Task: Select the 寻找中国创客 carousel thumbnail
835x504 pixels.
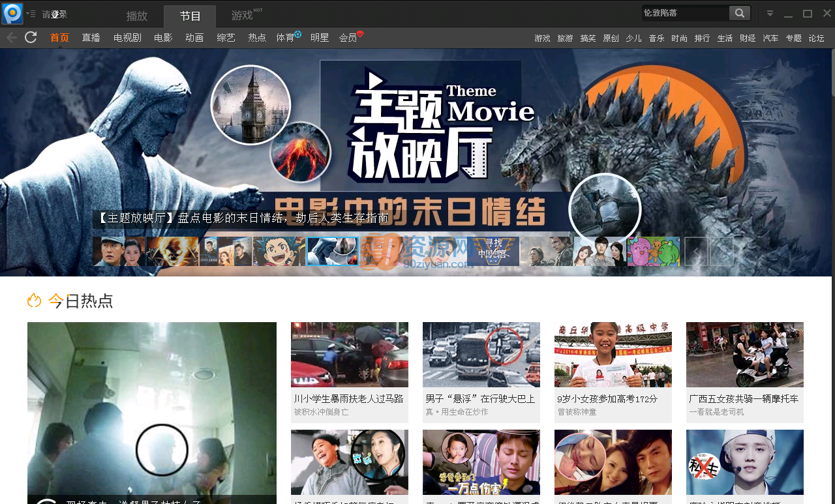Action: (493, 251)
